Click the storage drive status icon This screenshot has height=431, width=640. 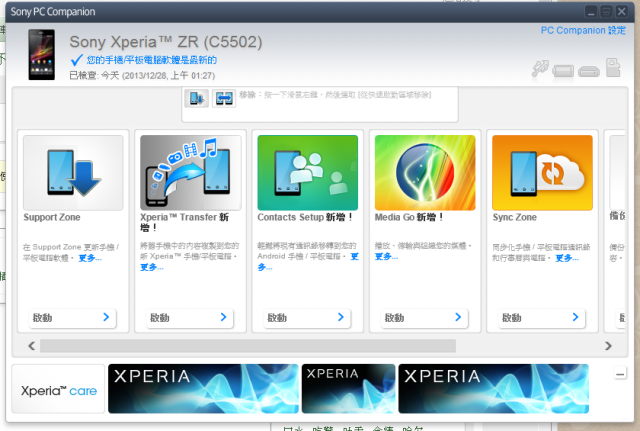pos(589,72)
